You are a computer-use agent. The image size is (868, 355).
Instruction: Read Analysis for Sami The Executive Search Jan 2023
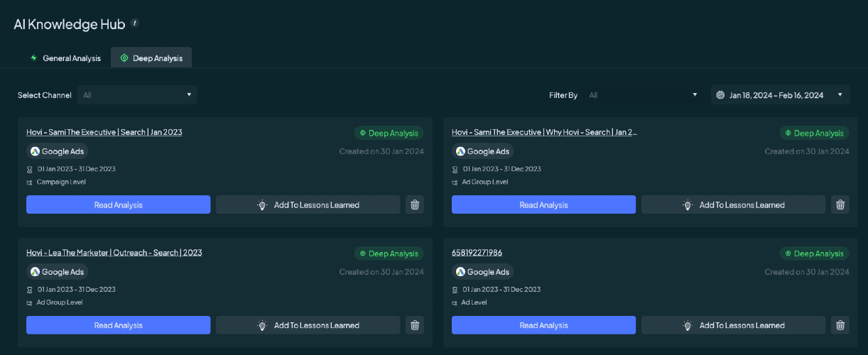pos(118,204)
